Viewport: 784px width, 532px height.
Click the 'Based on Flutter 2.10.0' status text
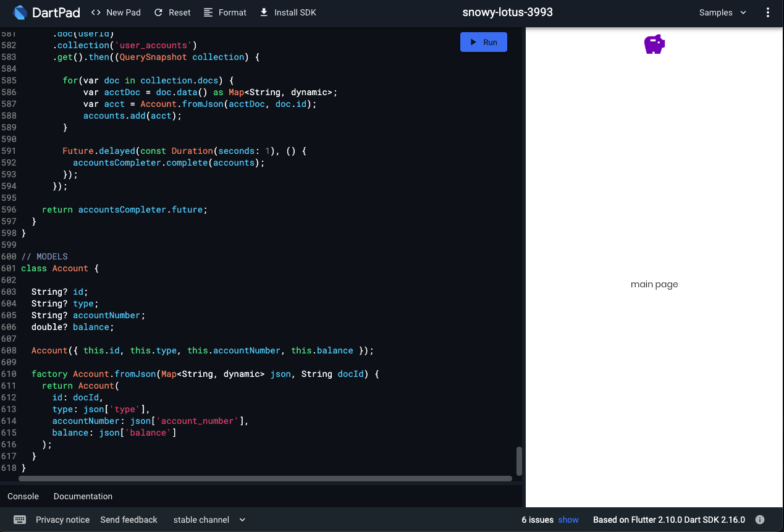[x=669, y=520]
